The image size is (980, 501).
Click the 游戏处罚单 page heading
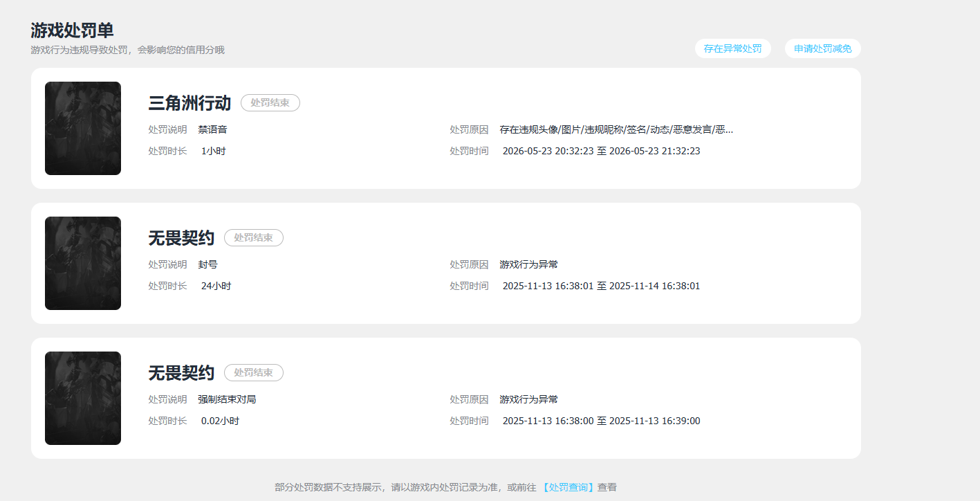(72, 30)
